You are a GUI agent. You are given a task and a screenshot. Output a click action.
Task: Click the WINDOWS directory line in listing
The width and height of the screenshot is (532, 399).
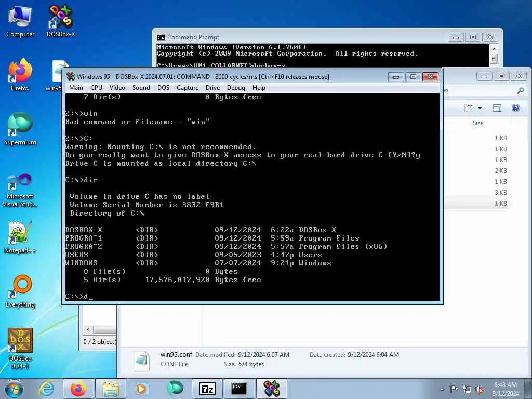point(198,263)
